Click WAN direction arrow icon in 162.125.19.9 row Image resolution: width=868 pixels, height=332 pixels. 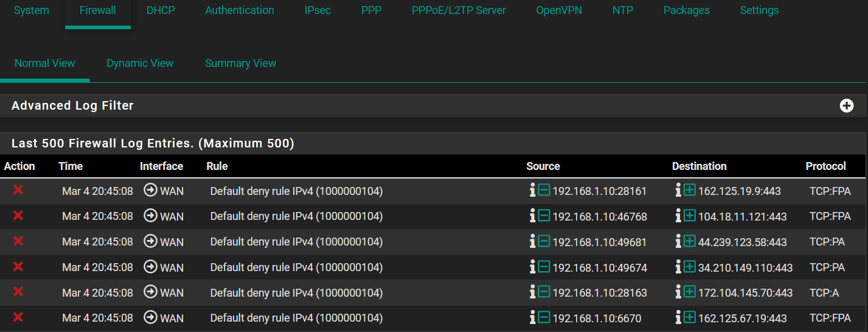(150, 191)
